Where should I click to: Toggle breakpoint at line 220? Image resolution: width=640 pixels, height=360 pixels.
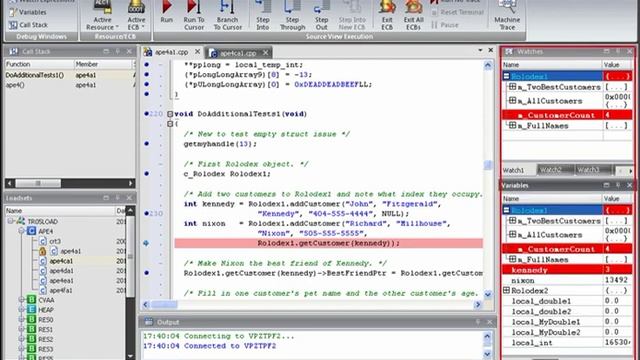(147, 113)
